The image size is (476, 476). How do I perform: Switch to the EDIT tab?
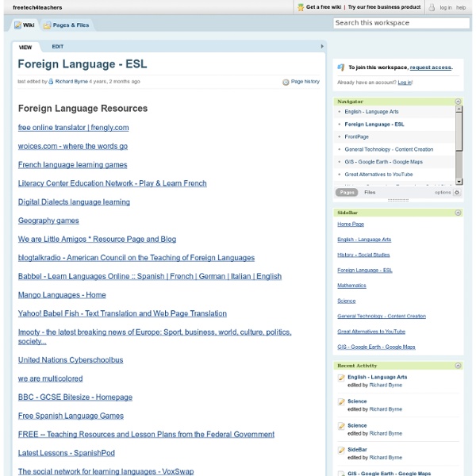coord(58,47)
